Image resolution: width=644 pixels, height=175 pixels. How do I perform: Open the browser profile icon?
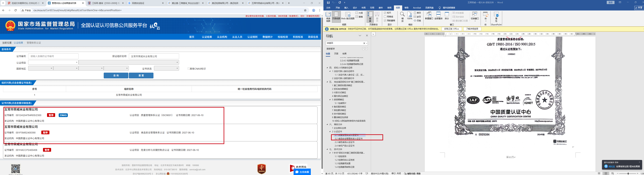coord(313,10)
